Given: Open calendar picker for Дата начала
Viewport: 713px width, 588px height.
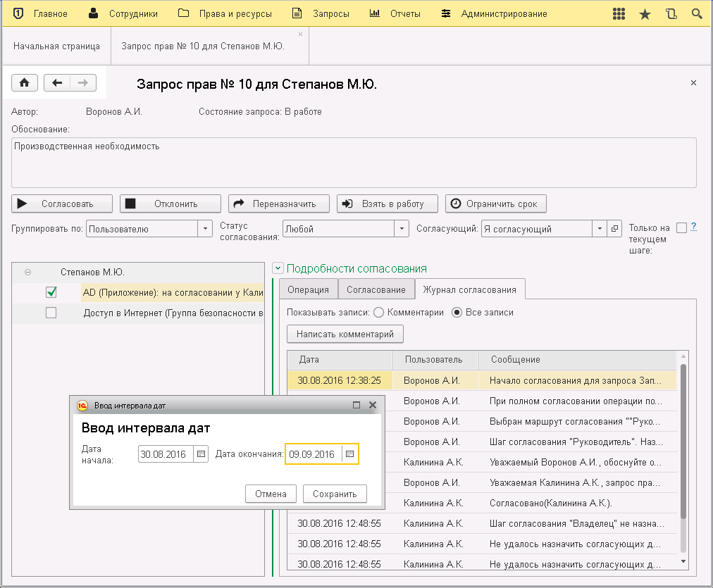Looking at the screenshot, I should [201, 454].
